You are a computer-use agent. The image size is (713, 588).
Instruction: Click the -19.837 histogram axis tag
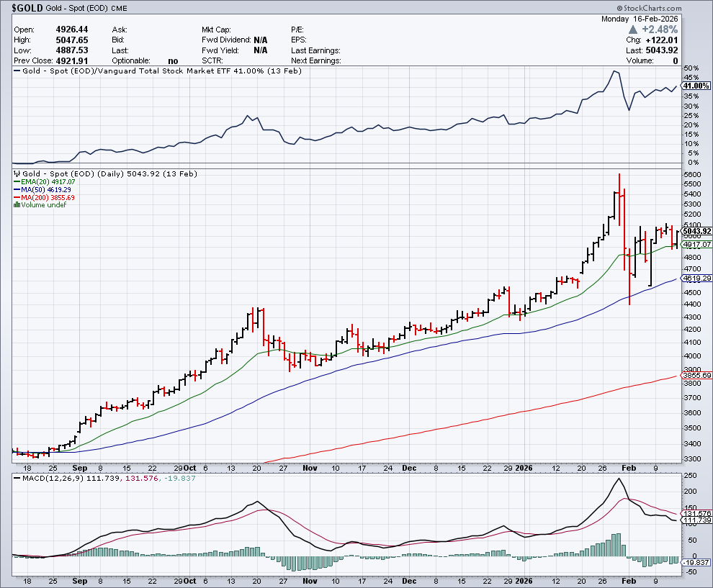(697, 562)
